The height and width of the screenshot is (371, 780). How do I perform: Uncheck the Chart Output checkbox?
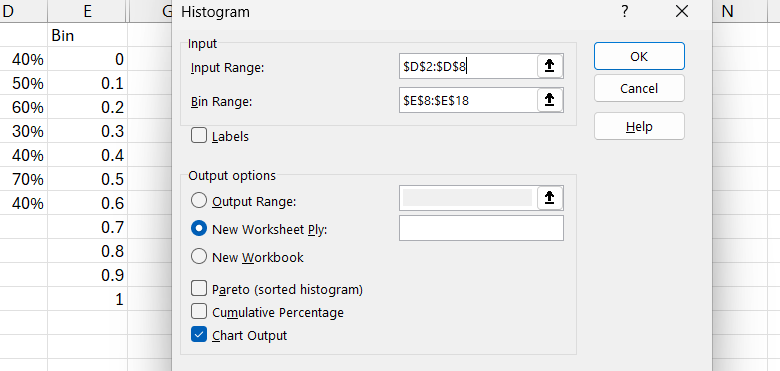point(199,335)
